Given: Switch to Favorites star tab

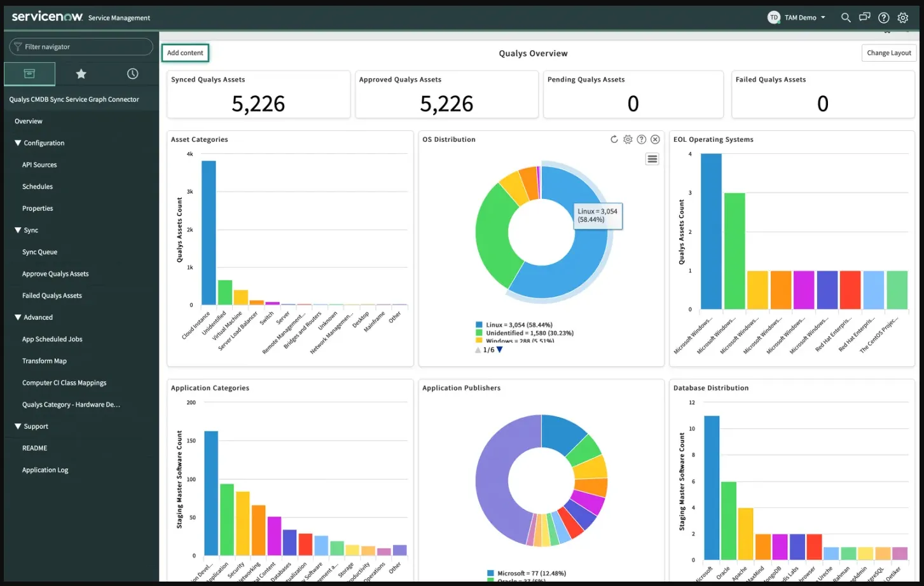Looking at the screenshot, I should tap(81, 74).
